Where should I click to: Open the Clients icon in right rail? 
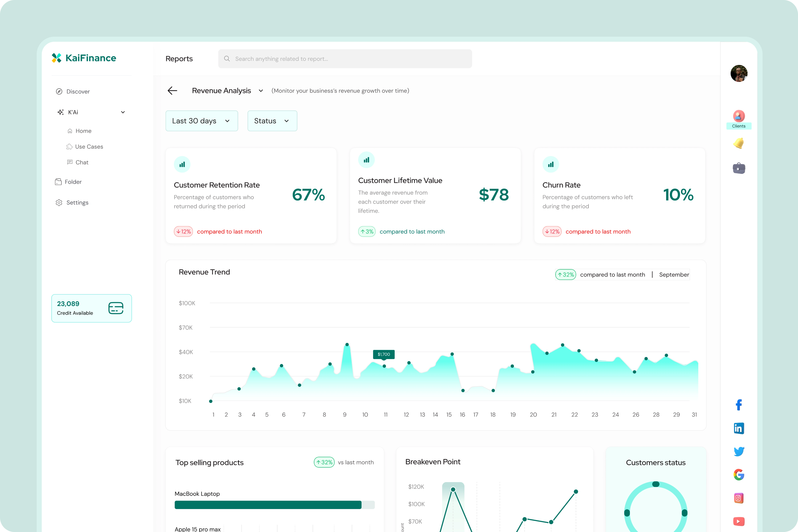tap(739, 116)
